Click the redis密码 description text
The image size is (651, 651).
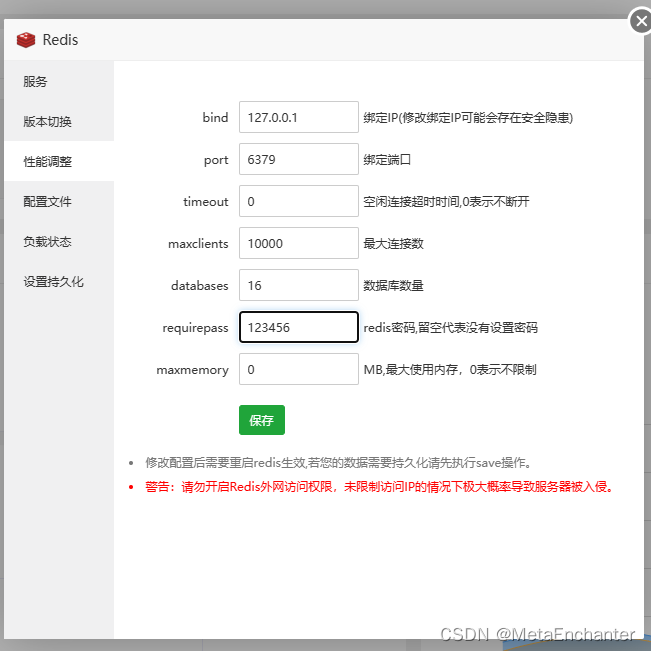pos(450,328)
